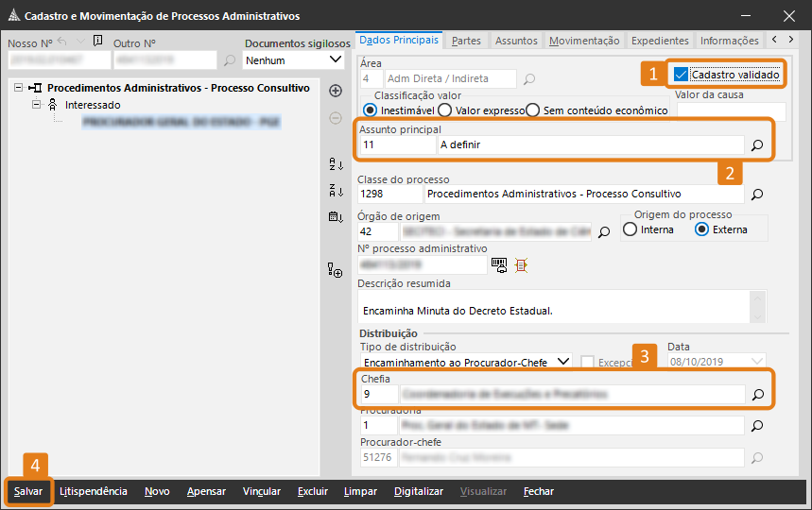Viewport: 812px width, 510px height.
Task: Open search for Assunto principal
Action: [x=757, y=146]
